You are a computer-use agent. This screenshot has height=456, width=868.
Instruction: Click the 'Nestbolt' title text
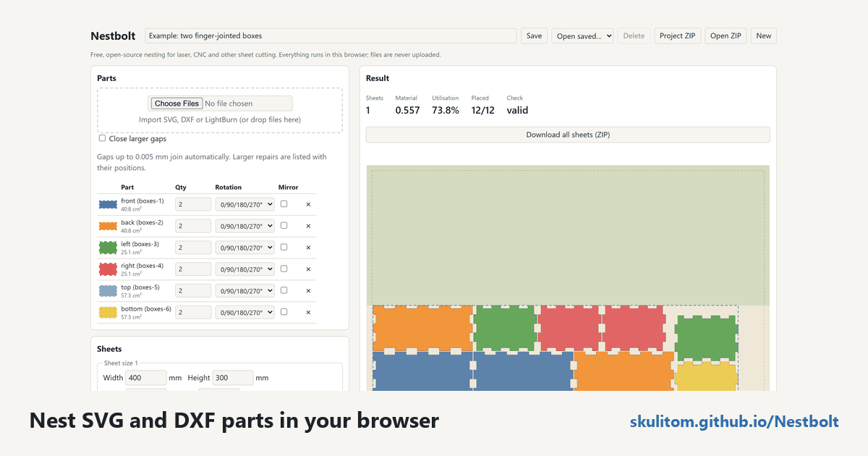pyautogui.click(x=113, y=36)
